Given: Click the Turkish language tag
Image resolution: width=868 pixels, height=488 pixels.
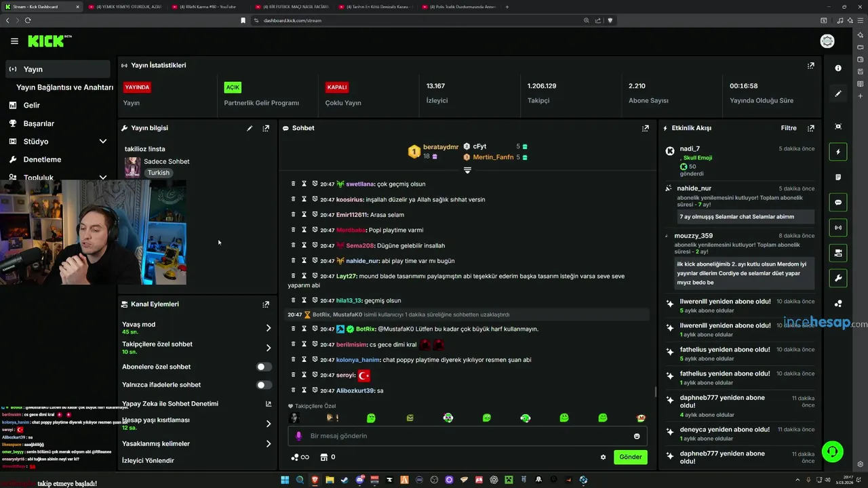Looking at the screenshot, I should click(159, 173).
